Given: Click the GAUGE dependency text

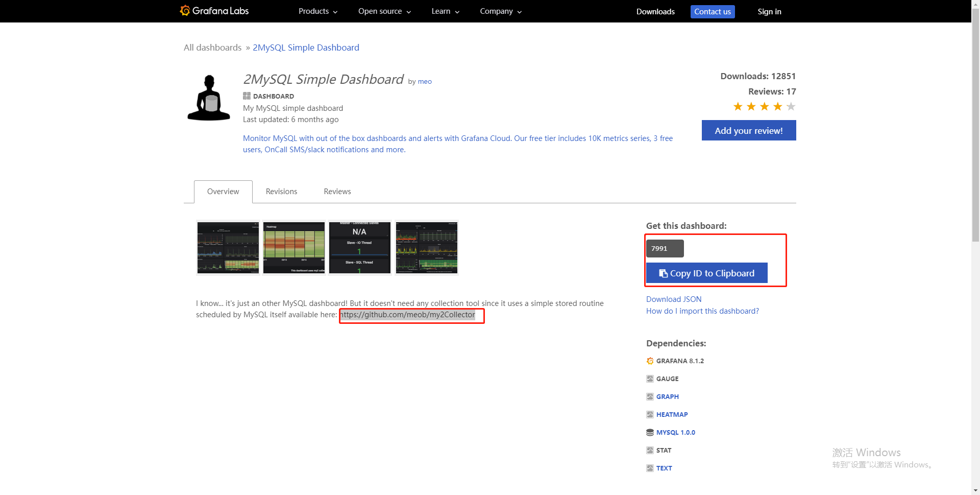Looking at the screenshot, I should 668,379.
